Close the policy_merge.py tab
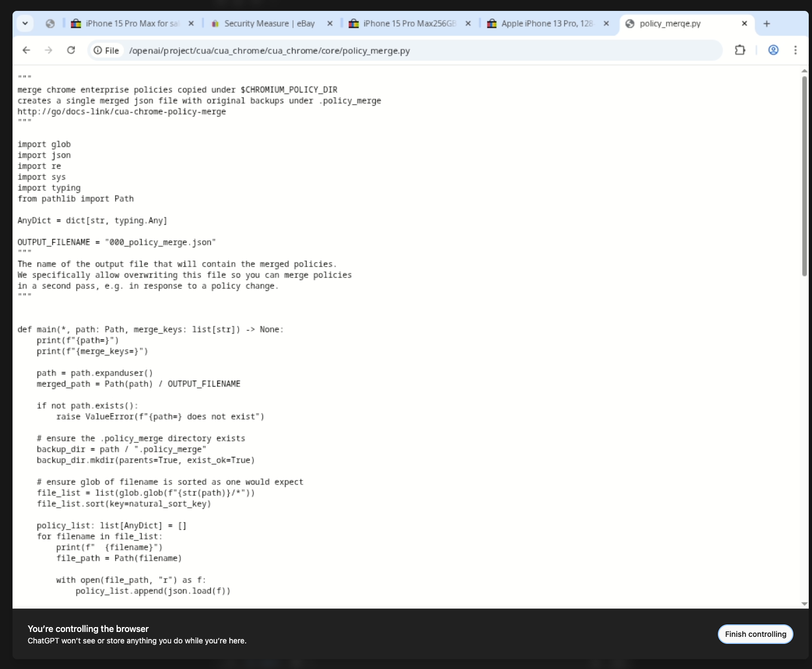The width and height of the screenshot is (812, 669). [x=744, y=23]
